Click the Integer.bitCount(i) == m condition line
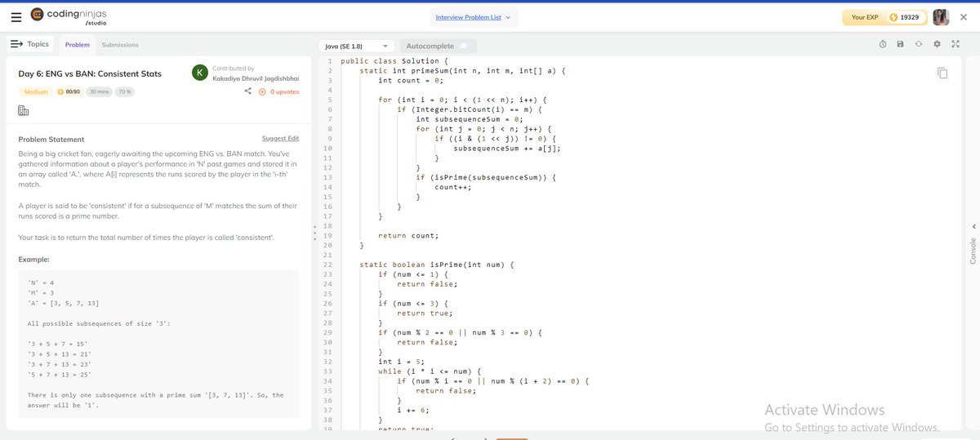 pos(470,109)
